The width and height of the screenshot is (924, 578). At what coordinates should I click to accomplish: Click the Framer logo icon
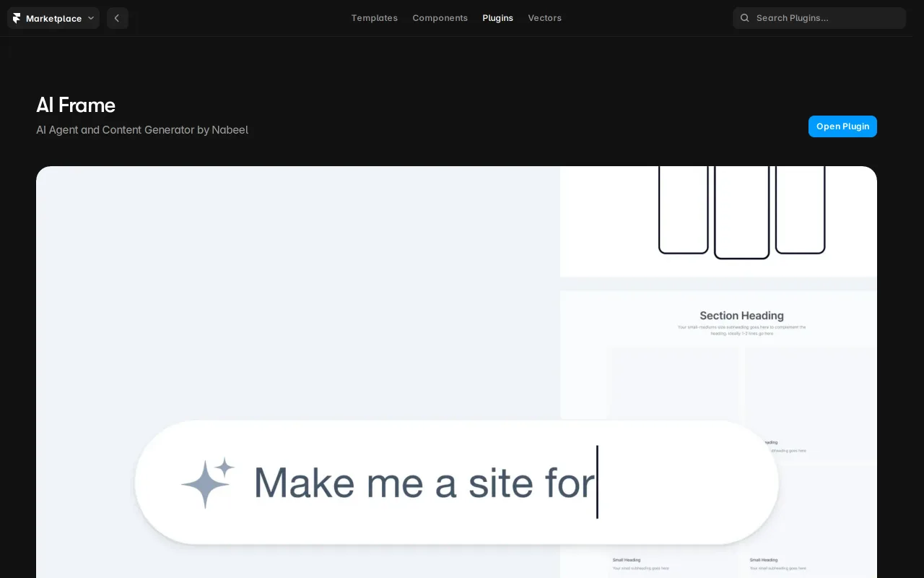click(17, 18)
